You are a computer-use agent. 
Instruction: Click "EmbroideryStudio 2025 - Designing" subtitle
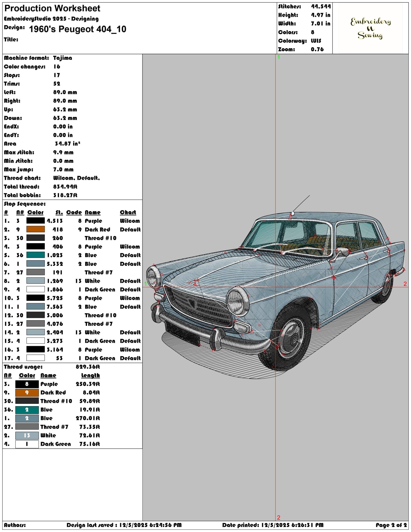coord(51,18)
